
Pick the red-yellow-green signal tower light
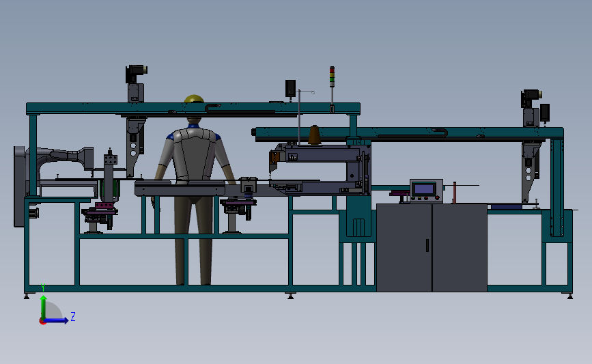pos(332,76)
